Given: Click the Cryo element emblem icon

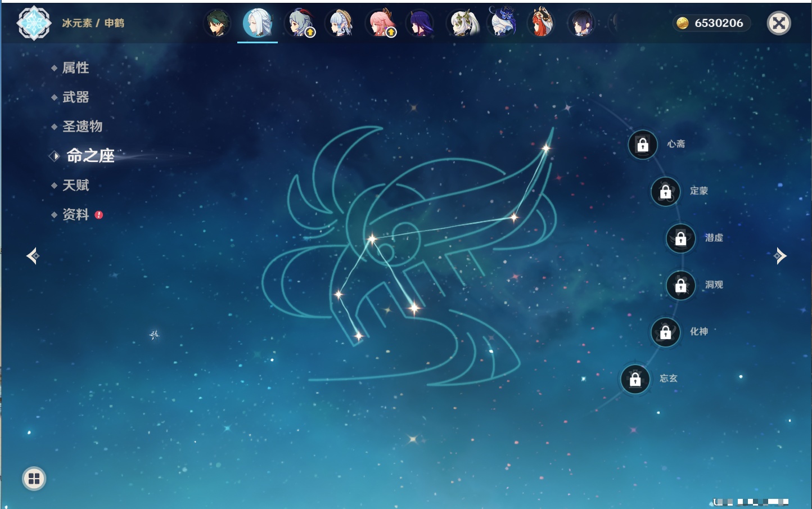Looking at the screenshot, I should click(34, 23).
